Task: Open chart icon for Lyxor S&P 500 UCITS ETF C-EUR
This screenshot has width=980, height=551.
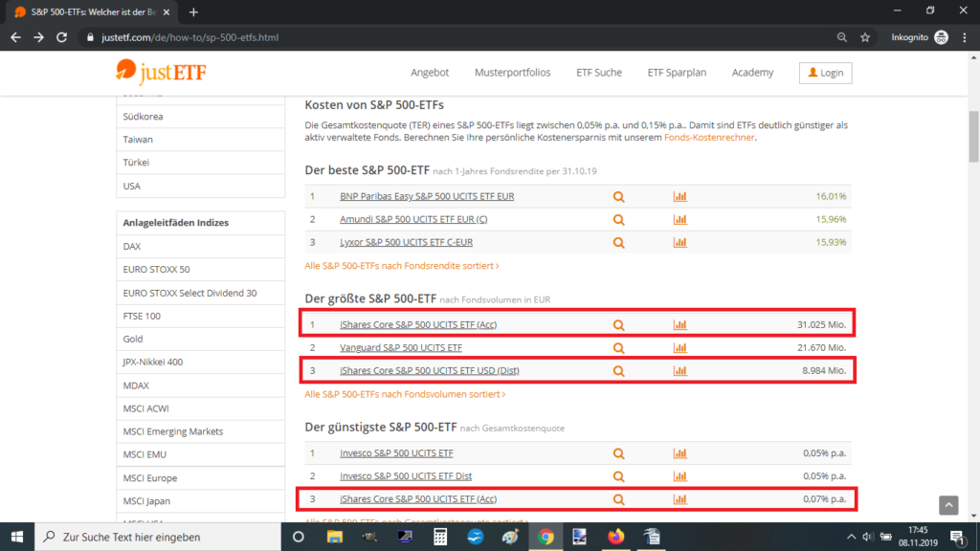Action: [x=680, y=242]
